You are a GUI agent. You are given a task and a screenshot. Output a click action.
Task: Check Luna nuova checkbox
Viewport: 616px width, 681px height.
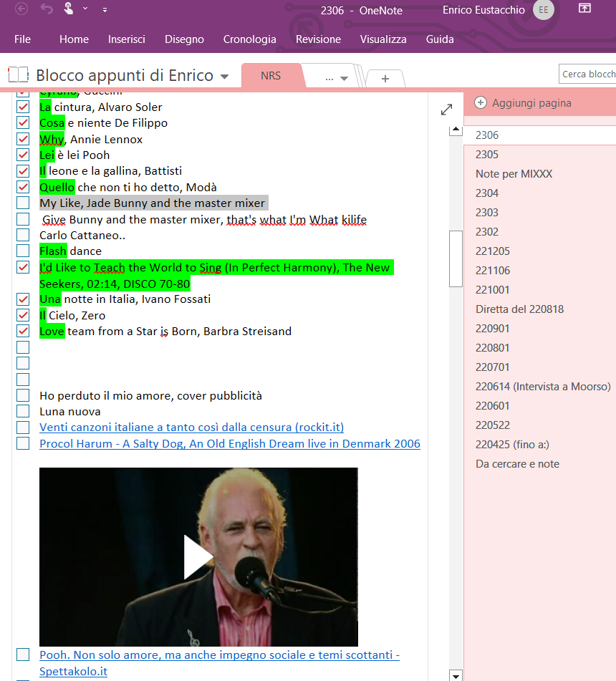(x=23, y=411)
